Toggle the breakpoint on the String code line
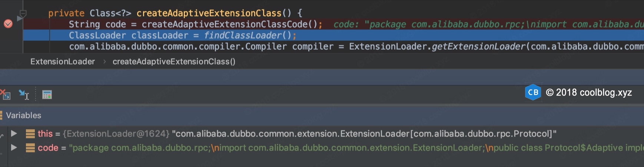This screenshot has width=644, height=167. pyautogui.click(x=8, y=24)
